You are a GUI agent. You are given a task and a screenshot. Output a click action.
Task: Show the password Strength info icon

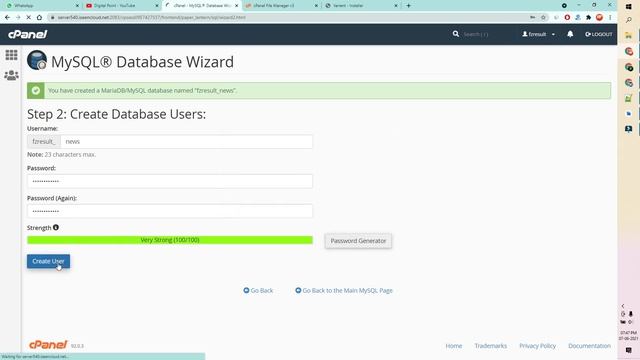[x=56, y=227]
